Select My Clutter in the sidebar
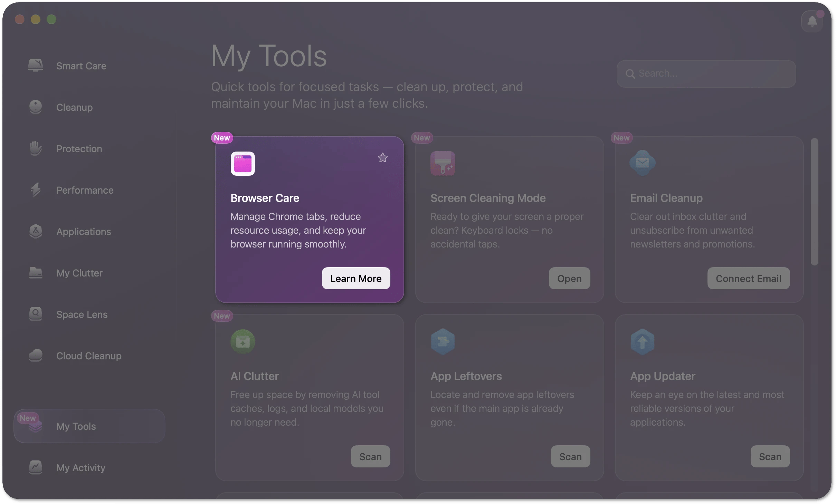836x504 pixels. (x=89, y=273)
